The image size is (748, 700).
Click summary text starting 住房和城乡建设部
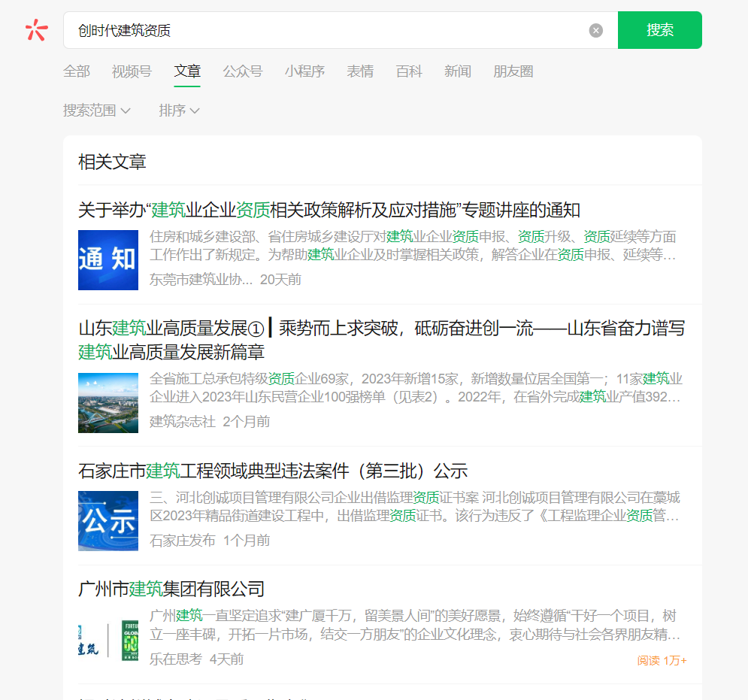pyautogui.click(x=413, y=246)
